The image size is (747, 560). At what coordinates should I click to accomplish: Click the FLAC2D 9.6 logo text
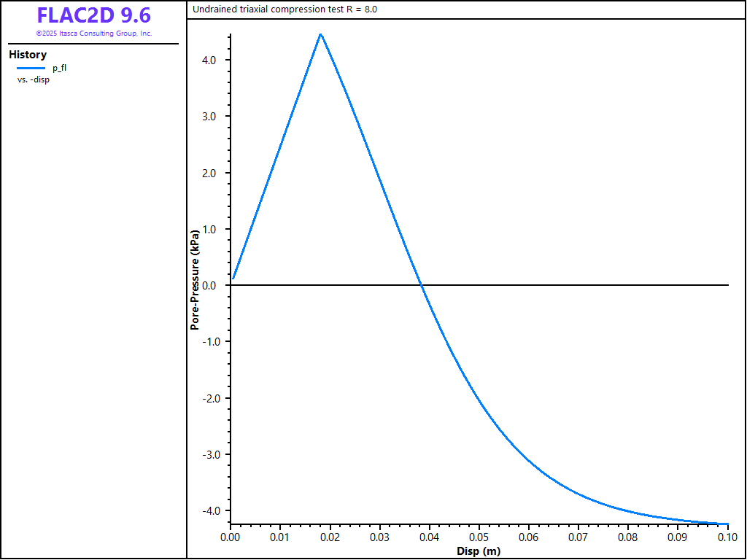tap(93, 15)
